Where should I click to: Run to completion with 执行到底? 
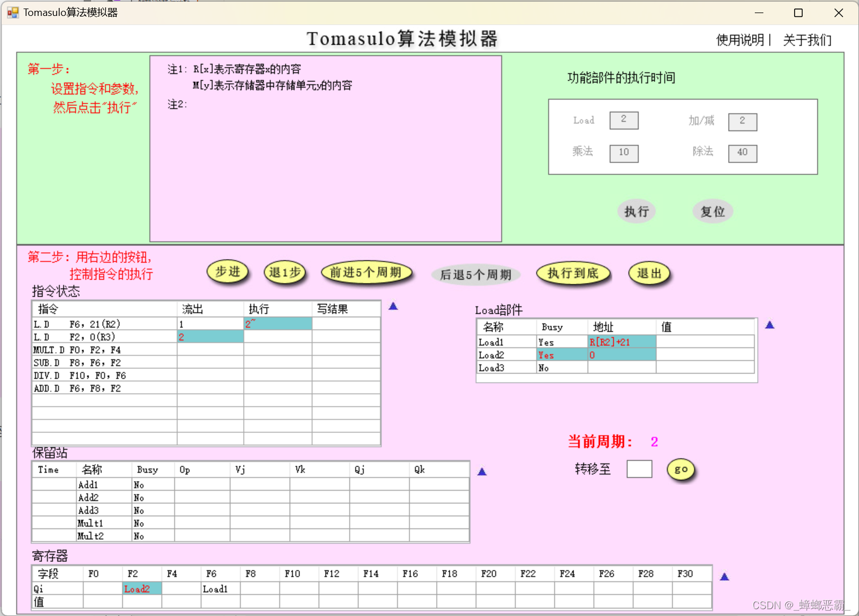click(x=573, y=273)
